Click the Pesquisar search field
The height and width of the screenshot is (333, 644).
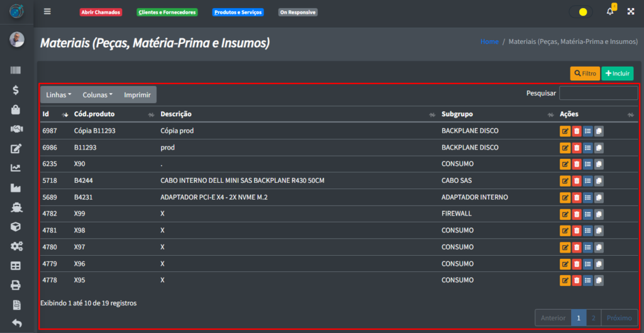598,94
